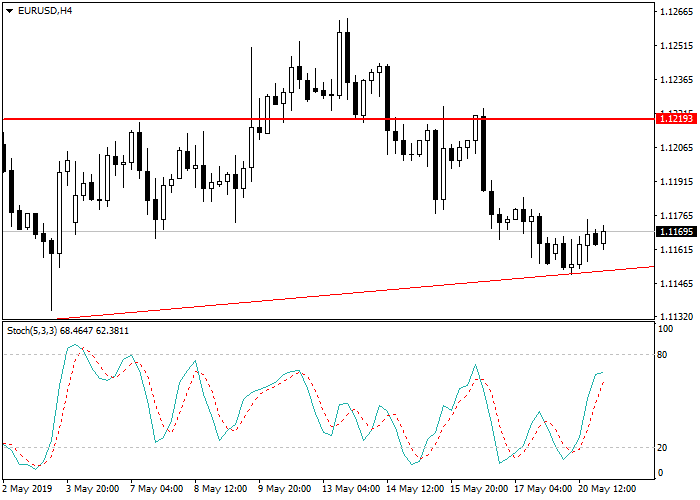
Task: Click the 80 label on stochastic scale
Action: coord(663,354)
